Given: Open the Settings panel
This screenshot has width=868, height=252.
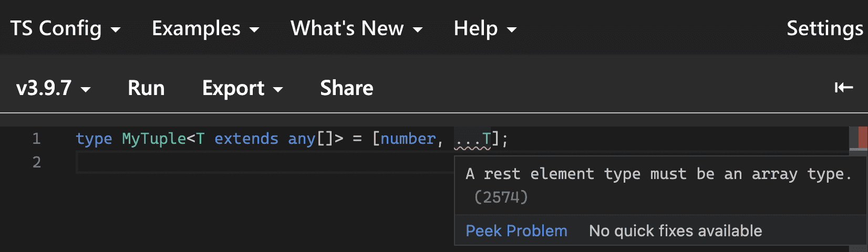Looking at the screenshot, I should tap(825, 28).
